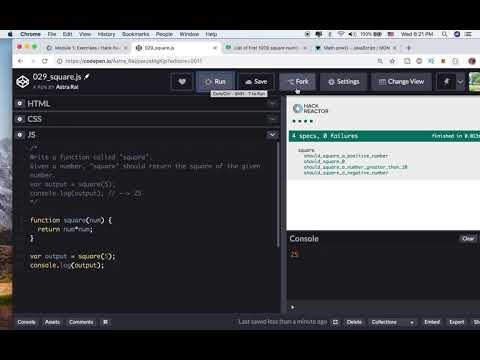Viewport: 480px width, 360px height.
Task: Click the Run button
Action: (x=215, y=82)
